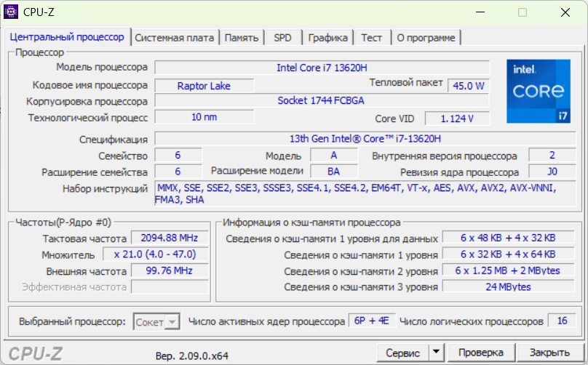This screenshot has height=365, width=588.
Task: Click the CPU-Z app icon in title bar
Action: point(10,12)
